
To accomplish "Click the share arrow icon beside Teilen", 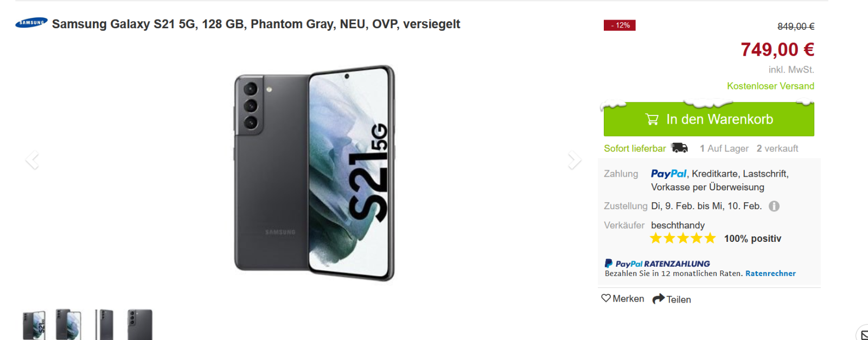I will 659,299.
